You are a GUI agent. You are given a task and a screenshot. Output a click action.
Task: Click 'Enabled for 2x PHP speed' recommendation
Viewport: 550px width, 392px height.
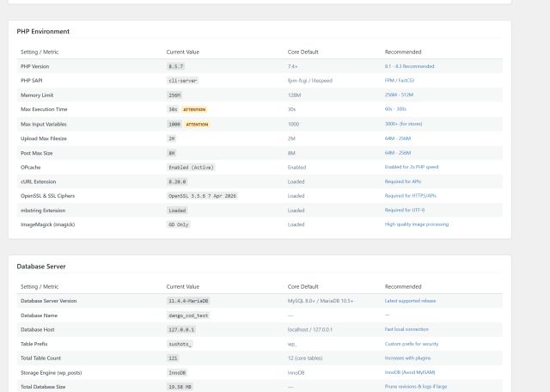[412, 167]
